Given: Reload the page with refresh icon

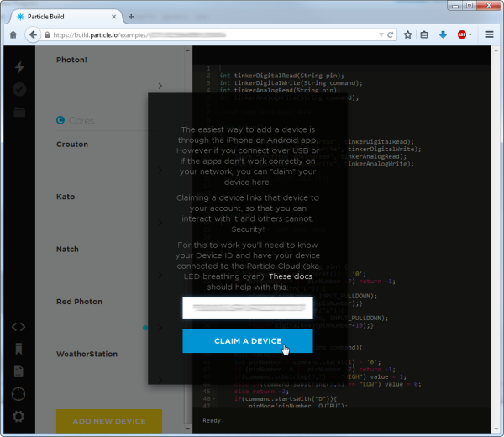Looking at the screenshot, I should coord(391,34).
